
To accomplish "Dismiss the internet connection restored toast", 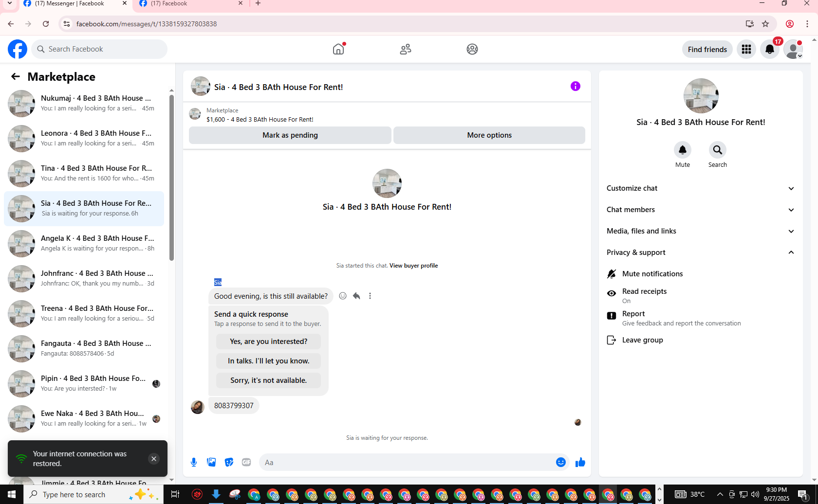I will pyautogui.click(x=154, y=459).
